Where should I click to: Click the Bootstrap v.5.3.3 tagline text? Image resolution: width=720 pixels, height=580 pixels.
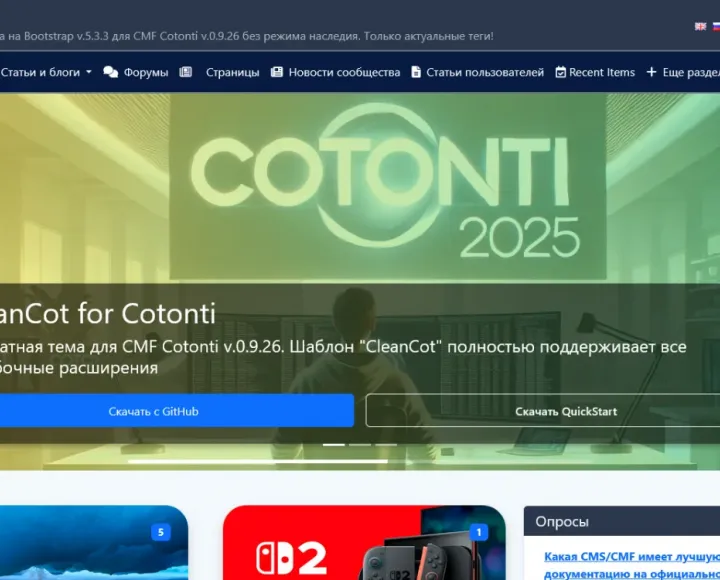[247, 36]
